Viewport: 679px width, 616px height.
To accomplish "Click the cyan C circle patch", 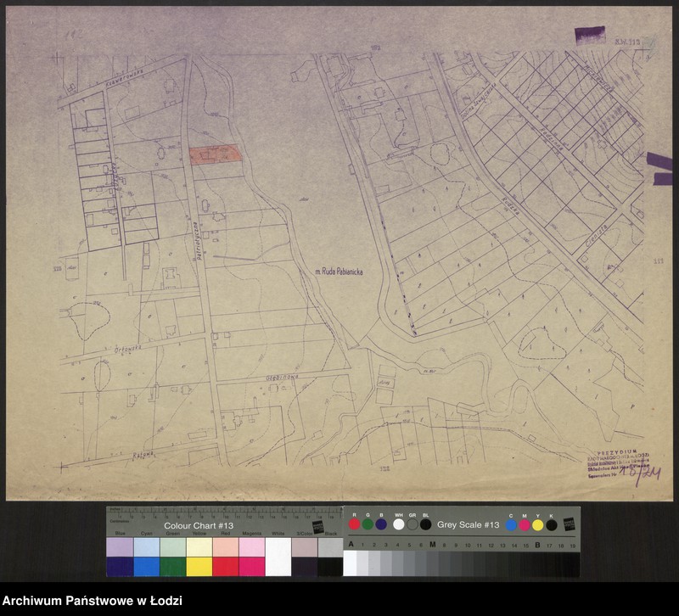I will tap(510, 524).
